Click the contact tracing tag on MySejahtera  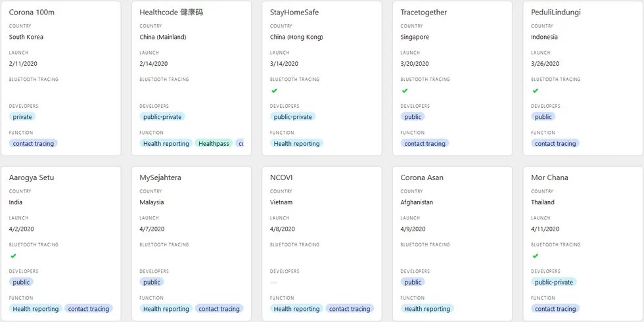(x=219, y=308)
